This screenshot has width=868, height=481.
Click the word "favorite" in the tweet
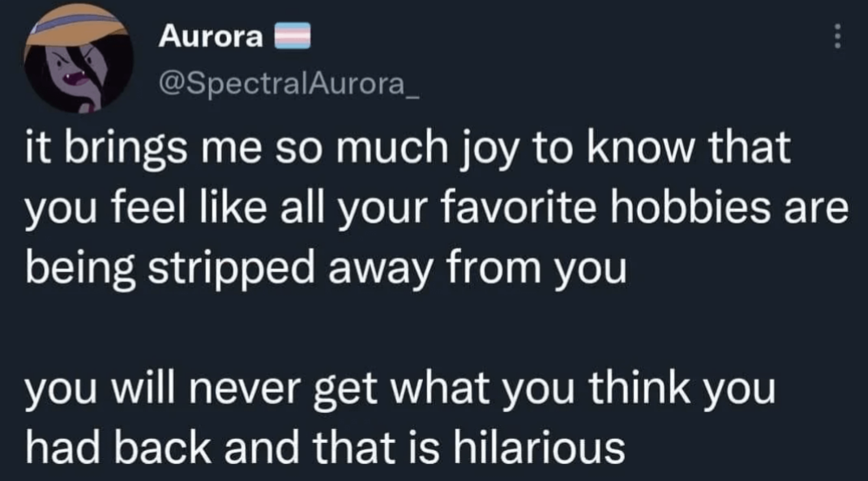click(520, 208)
